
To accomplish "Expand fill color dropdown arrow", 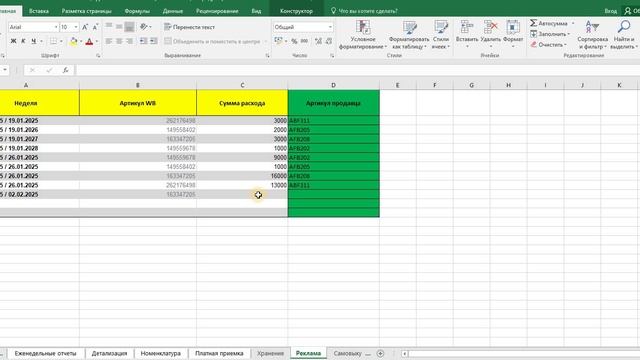I will coord(81,41).
